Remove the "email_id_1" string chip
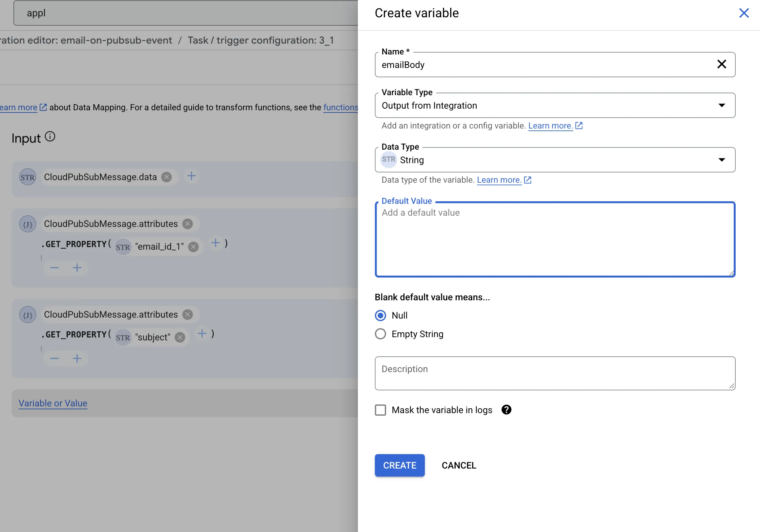The image size is (760, 532). (x=193, y=247)
